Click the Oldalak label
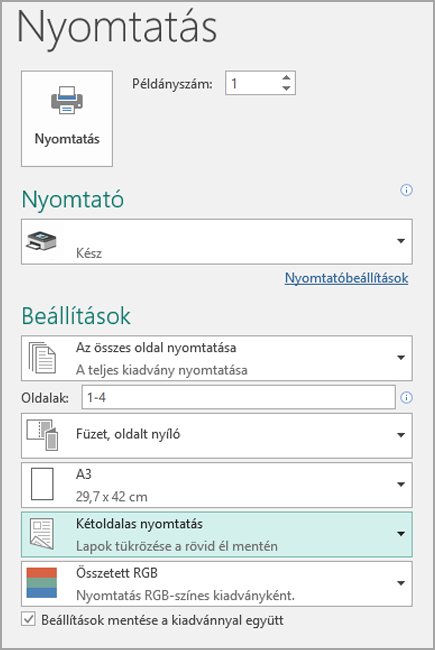Image resolution: width=435 pixels, height=650 pixels. (x=45, y=398)
